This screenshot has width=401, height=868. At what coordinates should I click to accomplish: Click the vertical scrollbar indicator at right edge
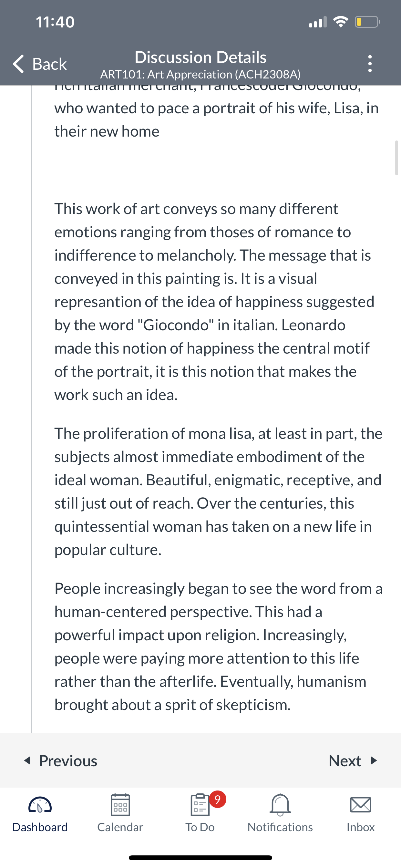click(396, 158)
